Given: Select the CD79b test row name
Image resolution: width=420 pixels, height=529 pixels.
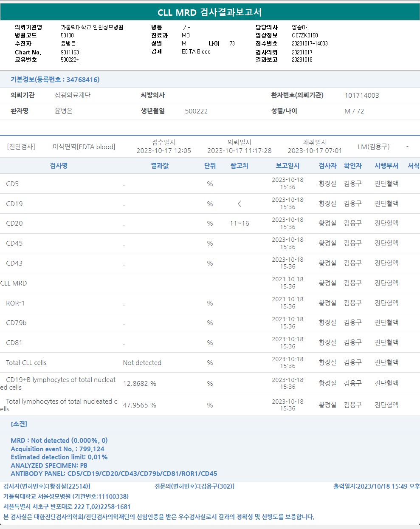Looking at the screenshot, I should pyautogui.click(x=16, y=323).
